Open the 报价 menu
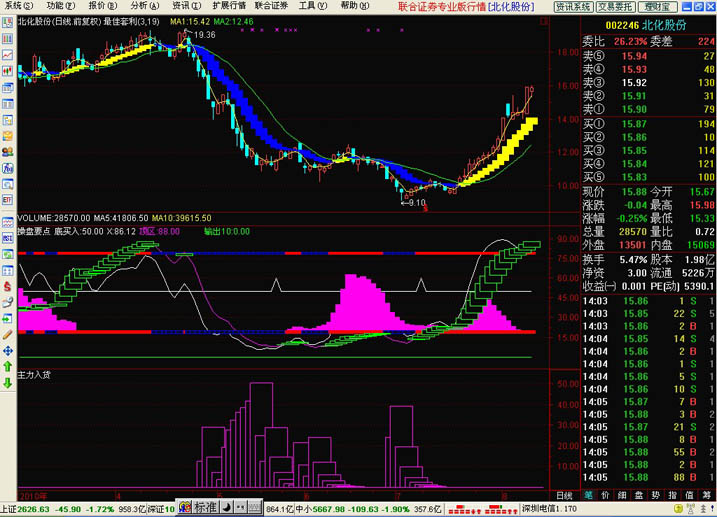Viewport: 717px width, 517px height. [102, 6]
